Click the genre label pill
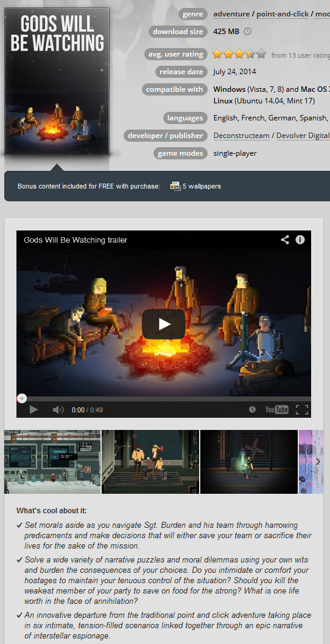This screenshot has width=330, height=644. pos(193,15)
